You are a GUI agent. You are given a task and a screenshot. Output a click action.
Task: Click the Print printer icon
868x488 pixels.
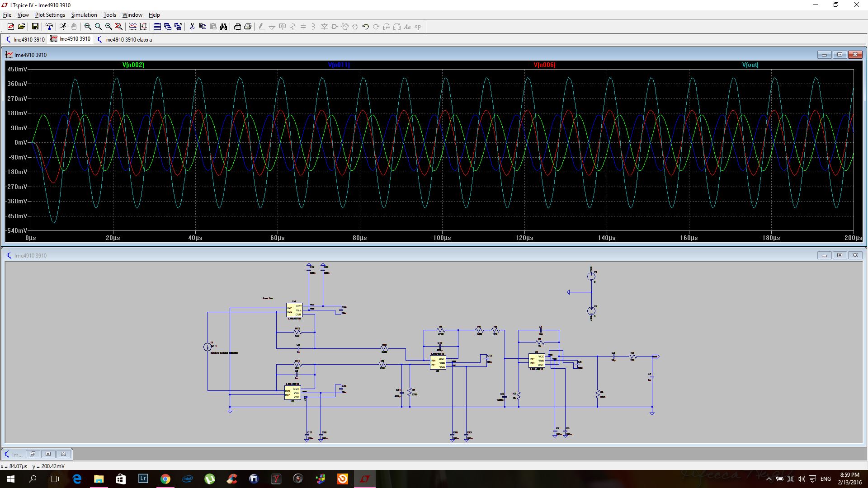pos(248,27)
